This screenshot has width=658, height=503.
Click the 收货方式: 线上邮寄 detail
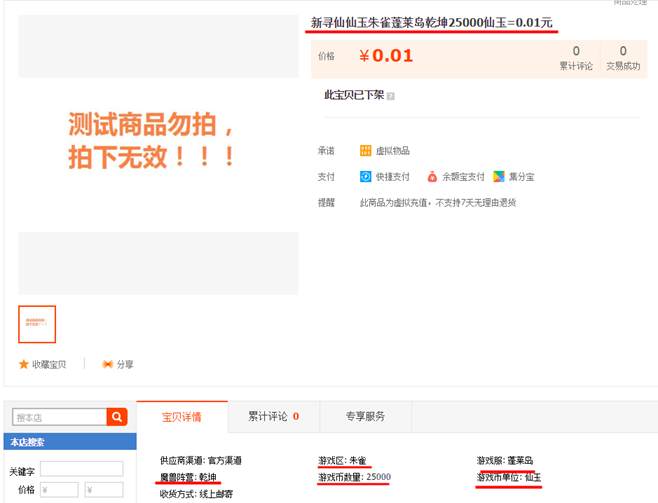click(x=196, y=494)
